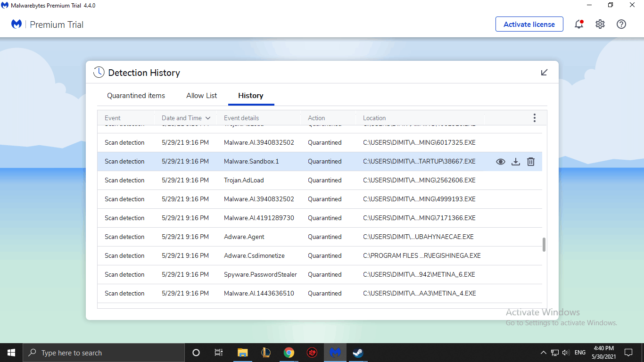The height and width of the screenshot is (362, 644).
Task: Click location path ending 6017325.EXE
Action: [419, 142]
